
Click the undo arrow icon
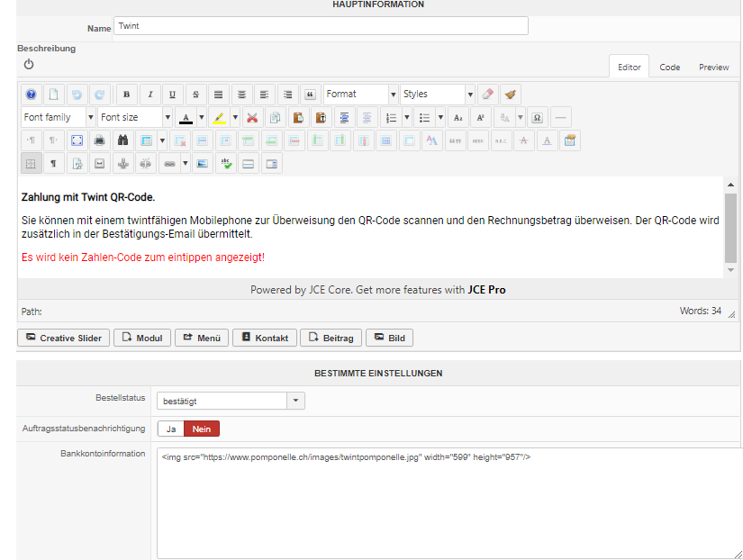77,95
